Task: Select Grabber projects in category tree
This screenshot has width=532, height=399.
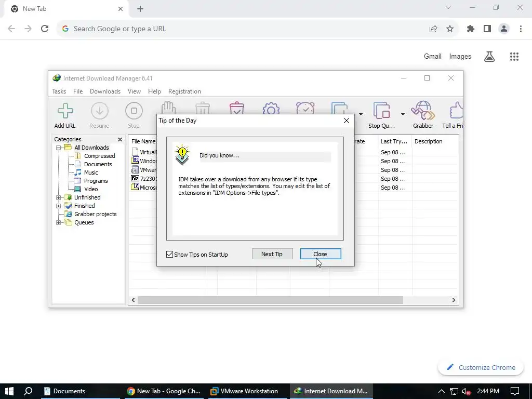Action: [96, 214]
